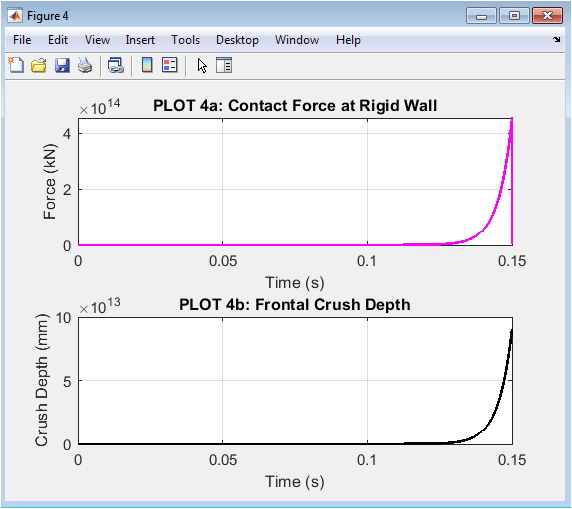Viewport: 572px width, 509px height.
Task: Open the Edit menu
Action: point(58,40)
